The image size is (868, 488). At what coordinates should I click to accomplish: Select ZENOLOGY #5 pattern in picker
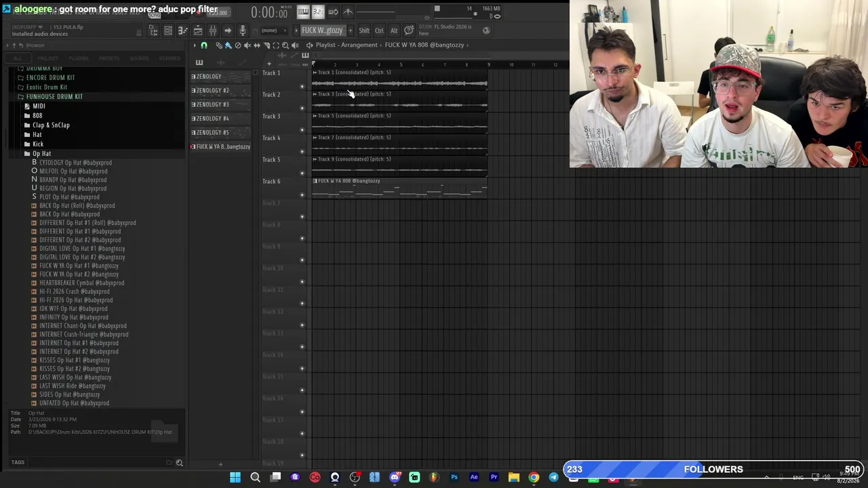pos(220,133)
